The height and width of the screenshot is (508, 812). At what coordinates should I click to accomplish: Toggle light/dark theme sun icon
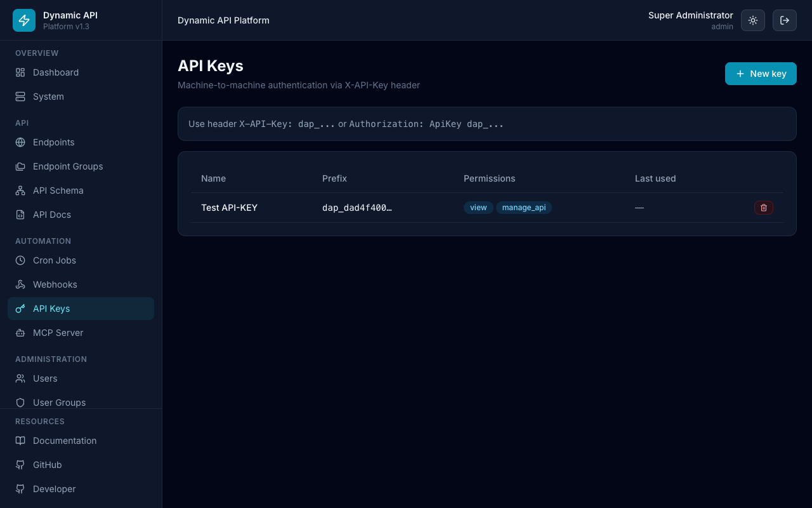pyautogui.click(x=753, y=20)
